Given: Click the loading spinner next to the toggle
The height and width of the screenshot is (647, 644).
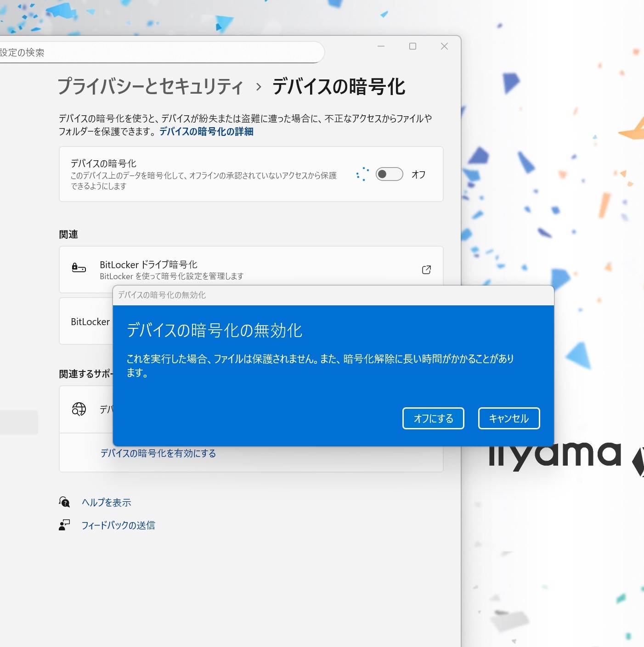Looking at the screenshot, I should click(x=362, y=174).
